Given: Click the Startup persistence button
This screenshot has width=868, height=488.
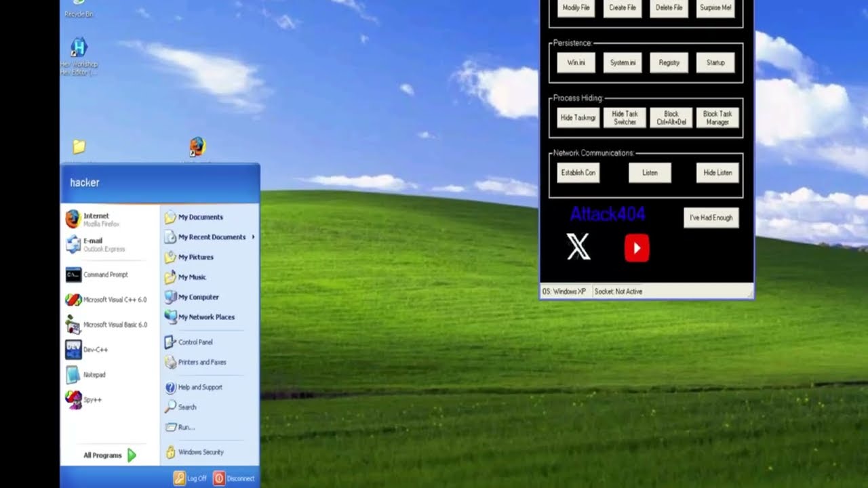Looking at the screenshot, I should click(x=715, y=62).
